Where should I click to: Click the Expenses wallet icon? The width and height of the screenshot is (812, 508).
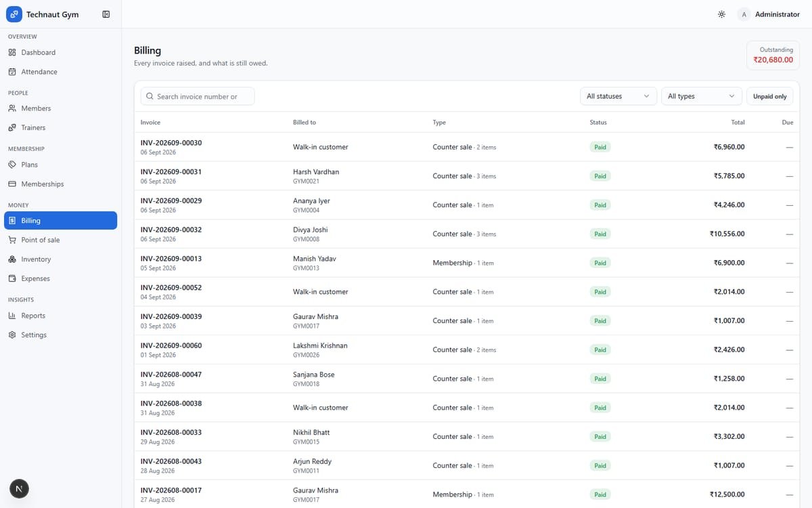click(12, 278)
